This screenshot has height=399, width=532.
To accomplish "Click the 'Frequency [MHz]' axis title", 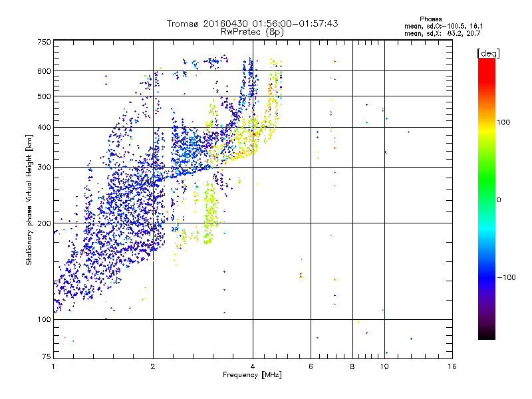I will click(252, 375).
